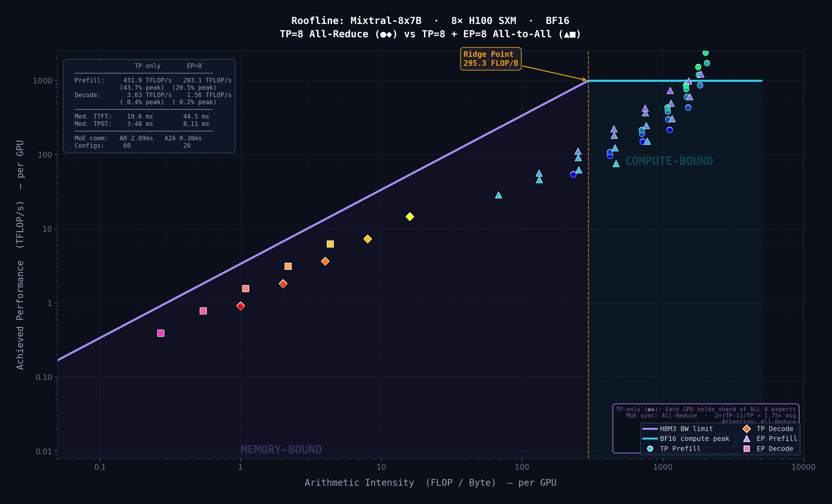Select the 'BF16 compute peak' legend label
Image resolution: width=832 pixels, height=504 pixels.
click(695, 438)
